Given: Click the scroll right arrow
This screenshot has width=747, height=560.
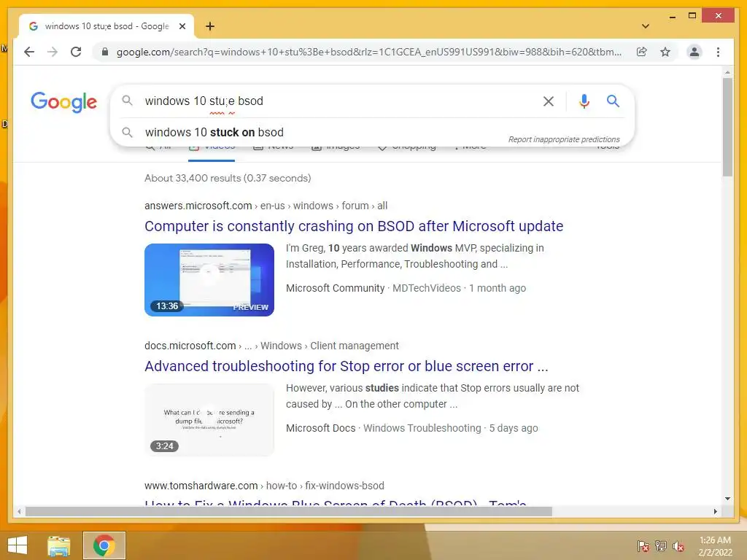Looking at the screenshot, I should coord(715,511).
